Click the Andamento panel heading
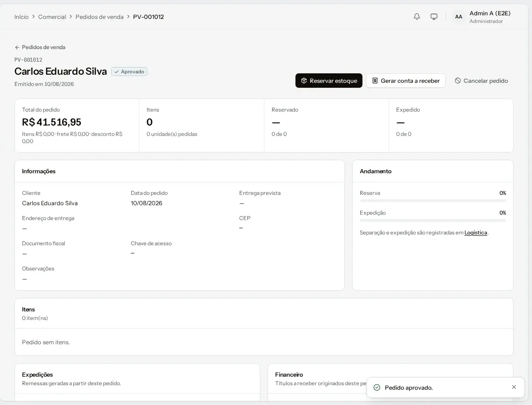The image size is (532, 405). [376, 171]
